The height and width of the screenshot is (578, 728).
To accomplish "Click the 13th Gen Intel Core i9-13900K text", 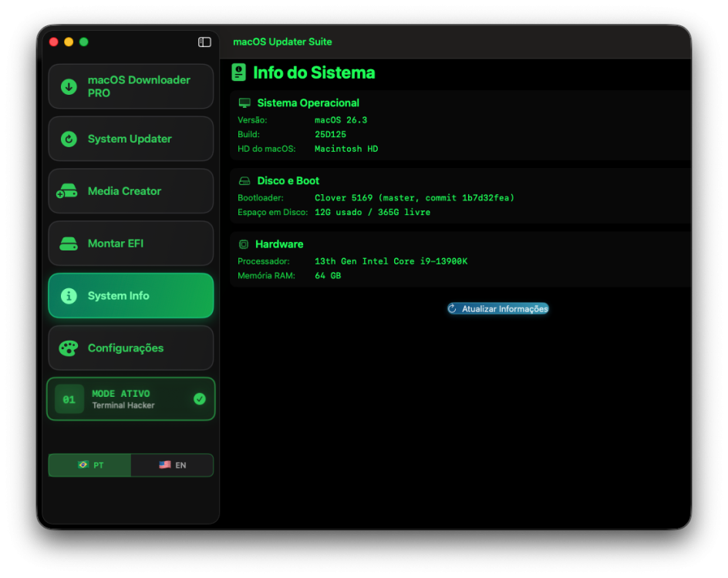I will 391,261.
